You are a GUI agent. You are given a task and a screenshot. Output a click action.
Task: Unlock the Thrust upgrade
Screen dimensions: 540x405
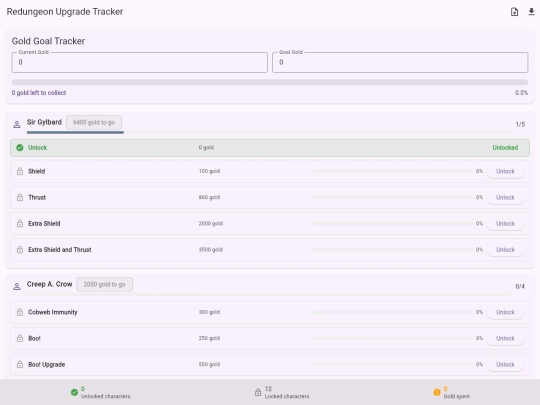point(505,197)
